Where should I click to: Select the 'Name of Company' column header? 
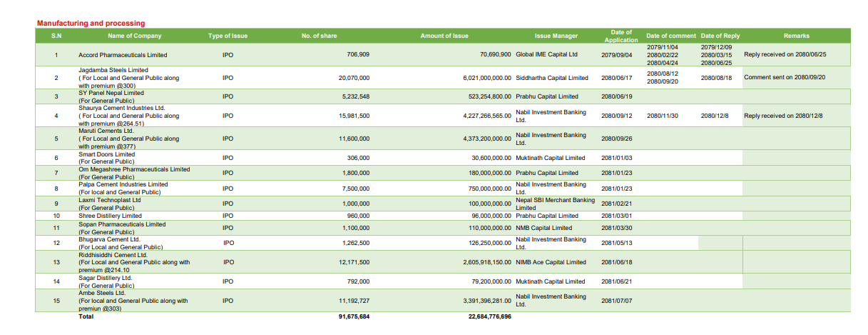(x=135, y=36)
